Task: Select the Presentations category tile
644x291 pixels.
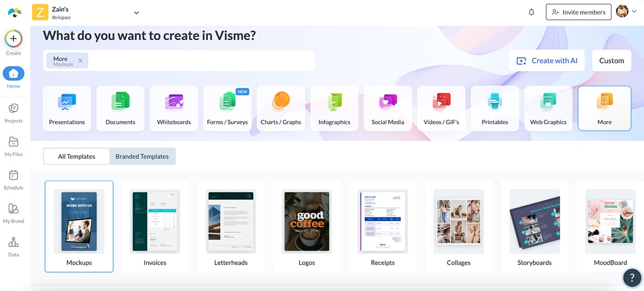Action: point(67,108)
